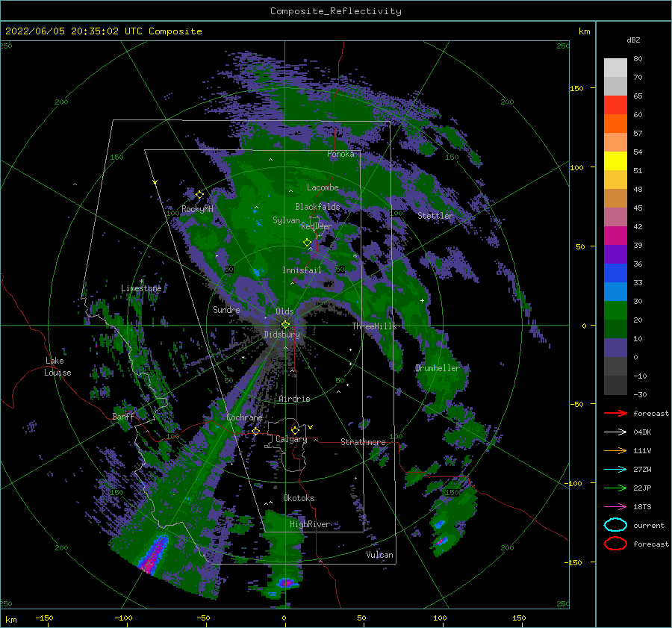The width and height of the screenshot is (672, 628).
Task: Click the yellow diamond marker above Calgary
Action: coord(295,430)
